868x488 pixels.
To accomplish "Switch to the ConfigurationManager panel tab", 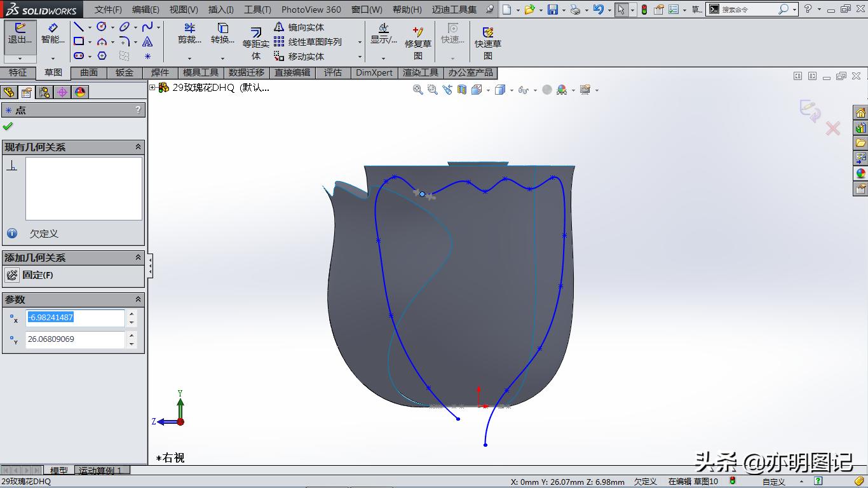I will [x=44, y=91].
